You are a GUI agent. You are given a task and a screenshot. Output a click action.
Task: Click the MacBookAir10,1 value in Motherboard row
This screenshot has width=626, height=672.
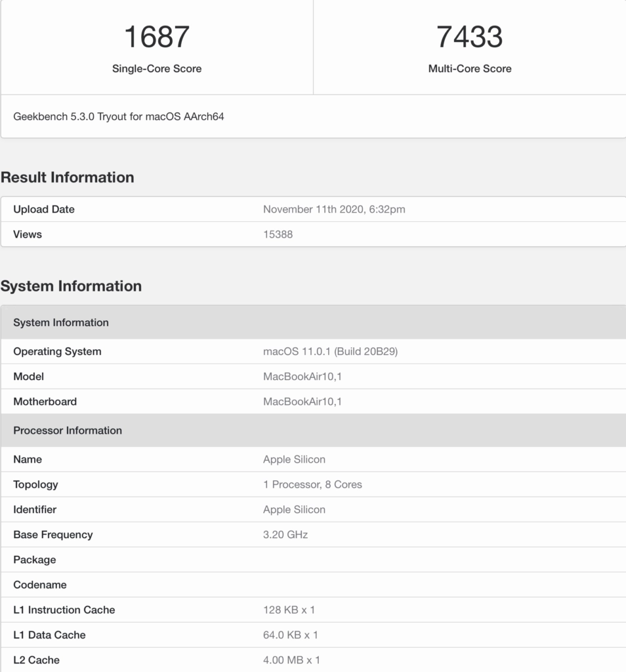[303, 402]
